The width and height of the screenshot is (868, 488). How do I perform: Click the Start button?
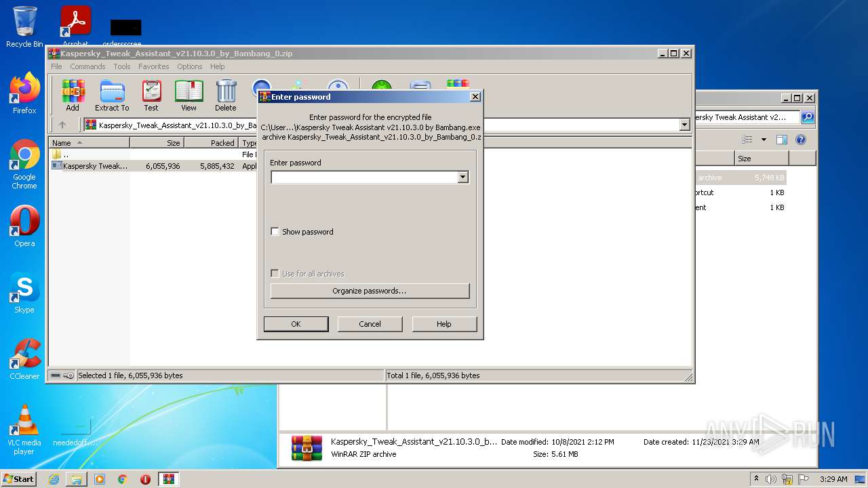click(x=19, y=479)
